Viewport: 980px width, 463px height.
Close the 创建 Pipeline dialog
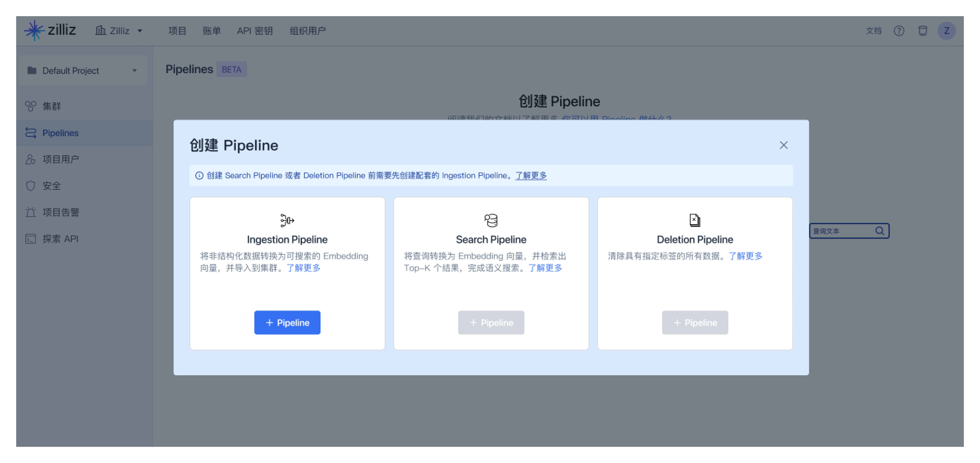(783, 145)
